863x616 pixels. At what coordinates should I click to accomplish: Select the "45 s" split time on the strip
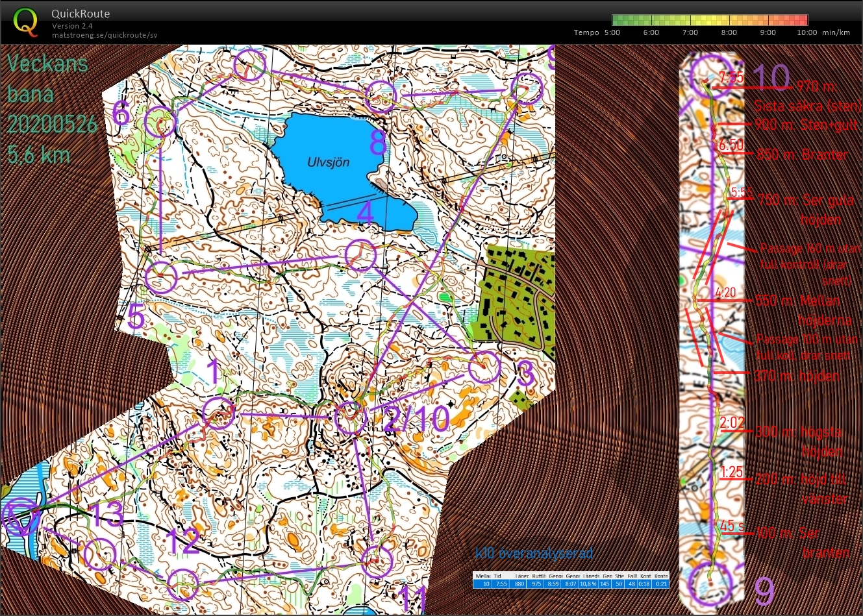tap(732, 526)
